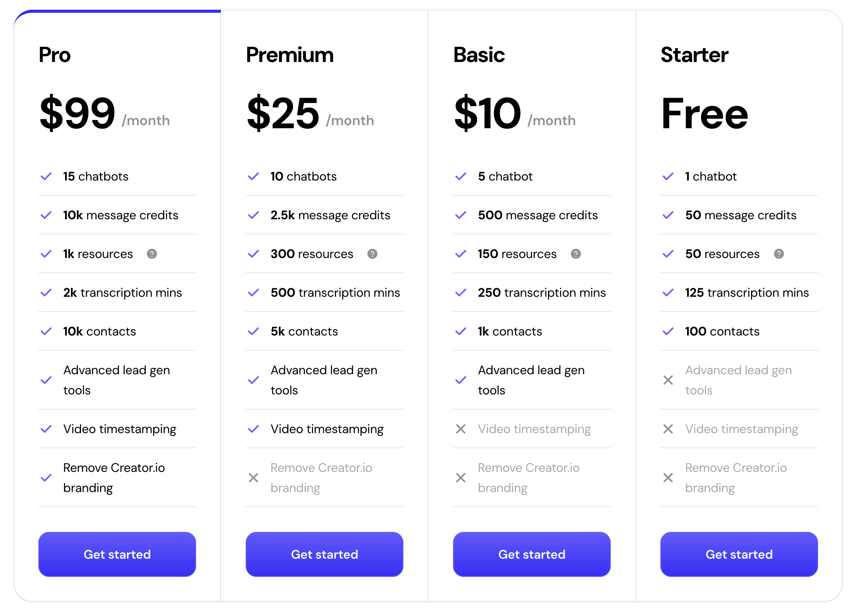The height and width of the screenshot is (616, 858).
Task: Click Get started under the Starter plan
Action: (739, 554)
